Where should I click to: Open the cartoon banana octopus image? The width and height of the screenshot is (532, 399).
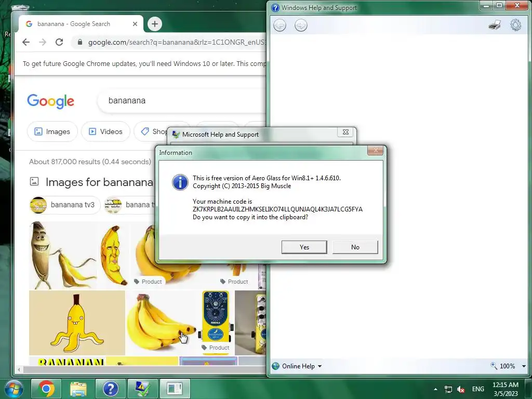tap(77, 323)
